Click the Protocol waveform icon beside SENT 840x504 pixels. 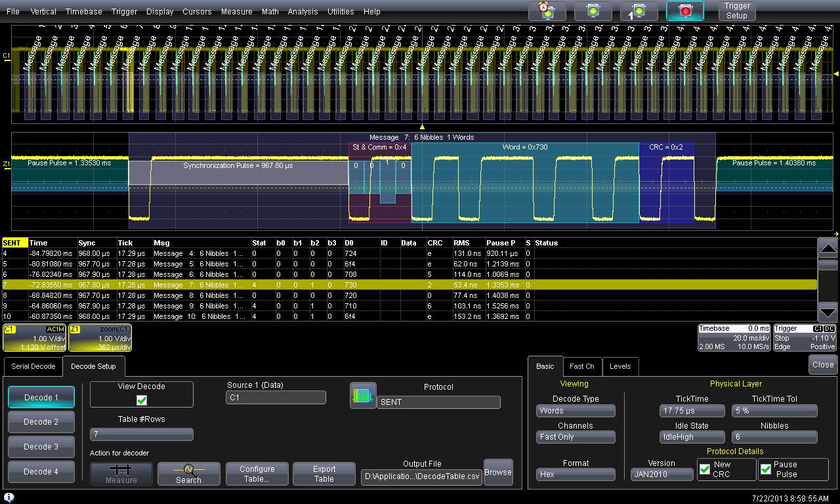point(363,396)
